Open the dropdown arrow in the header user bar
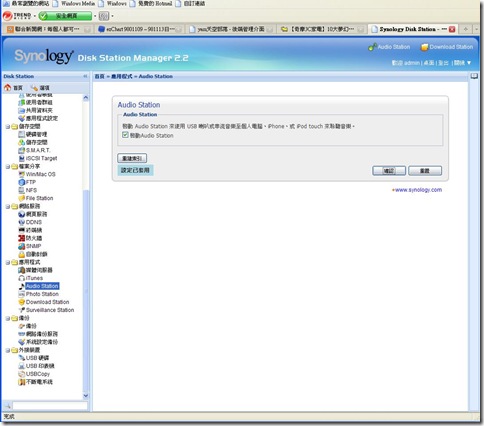The image size is (484, 426). (x=469, y=63)
